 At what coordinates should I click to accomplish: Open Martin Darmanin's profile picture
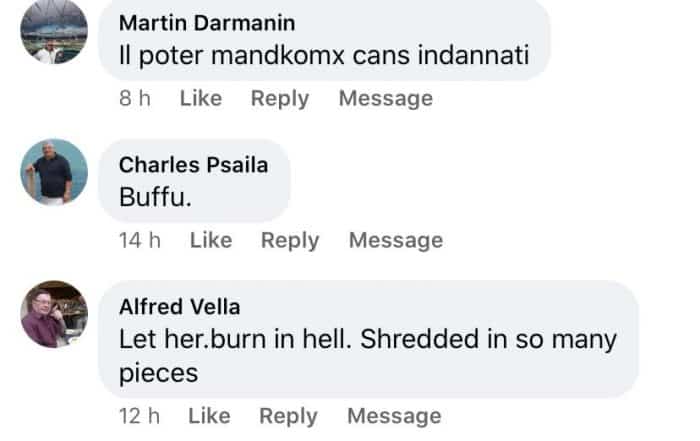click(54, 30)
